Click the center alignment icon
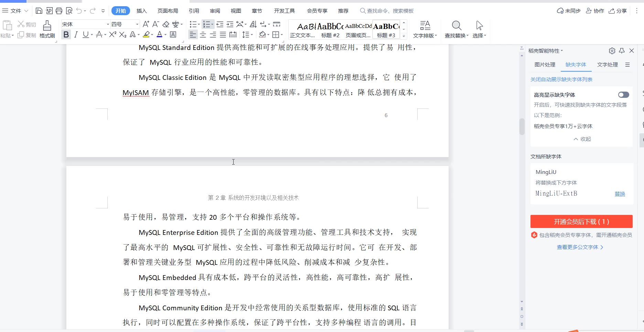 (x=203, y=34)
